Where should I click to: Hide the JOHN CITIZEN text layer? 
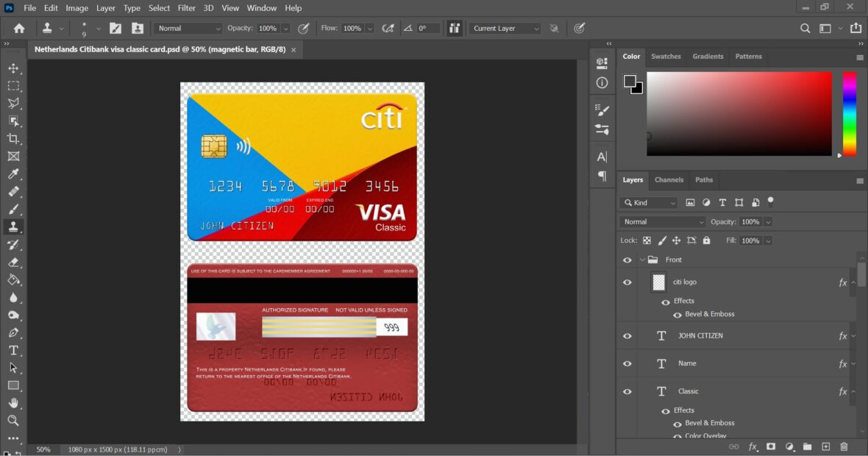627,335
